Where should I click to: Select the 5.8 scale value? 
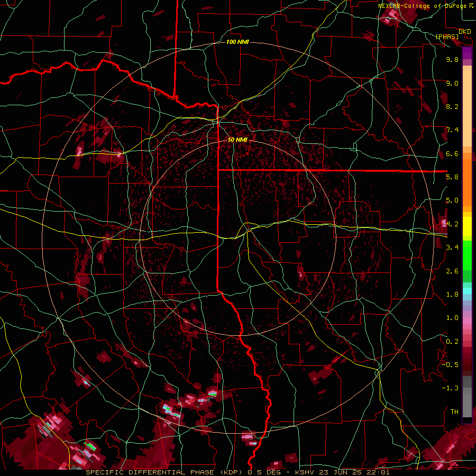(x=452, y=177)
